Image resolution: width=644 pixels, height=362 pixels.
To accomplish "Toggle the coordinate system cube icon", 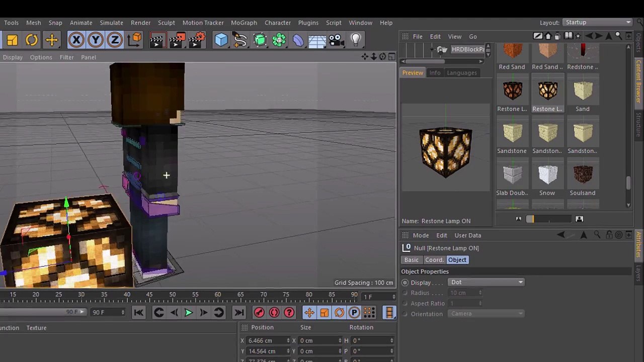I will 134,40.
